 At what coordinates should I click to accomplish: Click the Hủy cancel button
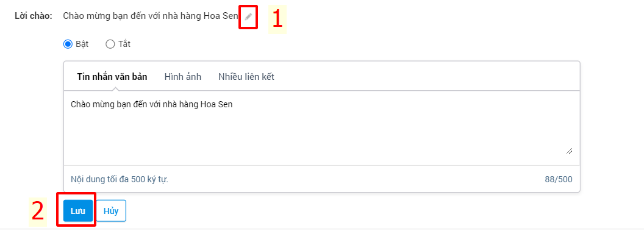[111, 211]
